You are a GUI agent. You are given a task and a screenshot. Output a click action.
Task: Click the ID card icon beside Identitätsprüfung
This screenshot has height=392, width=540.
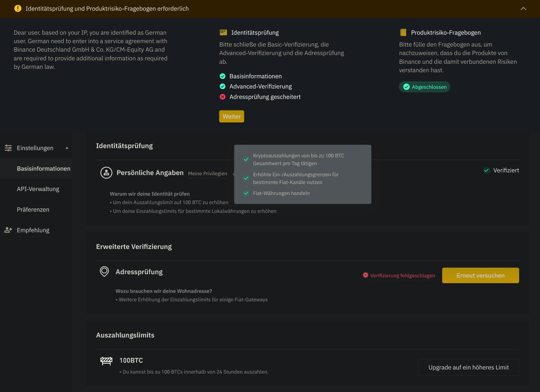click(223, 32)
